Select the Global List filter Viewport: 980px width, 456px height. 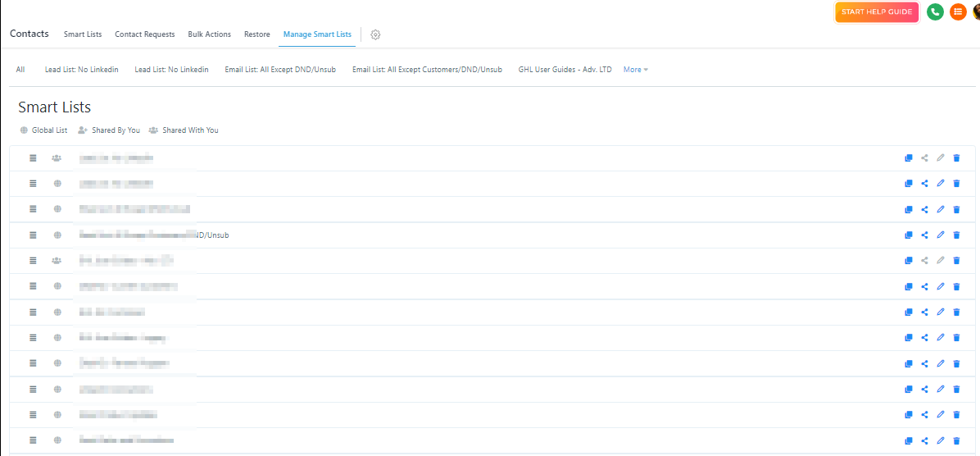point(43,130)
